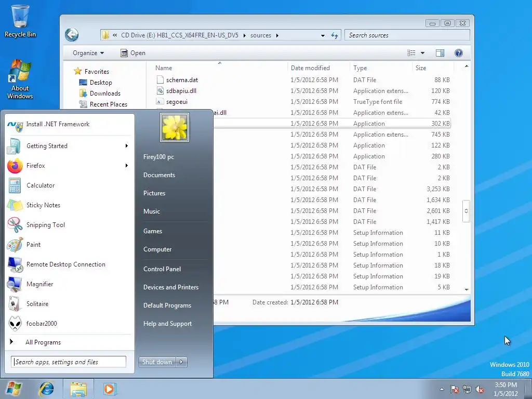Click the Search sources field
The image size is (532, 399).
[407, 35]
